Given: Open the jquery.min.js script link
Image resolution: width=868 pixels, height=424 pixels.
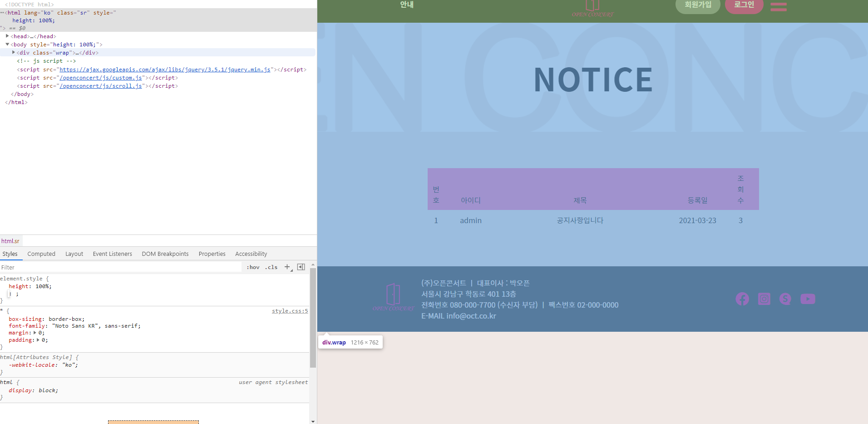Looking at the screenshot, I should pyautogui.click(x=165, y=70).
